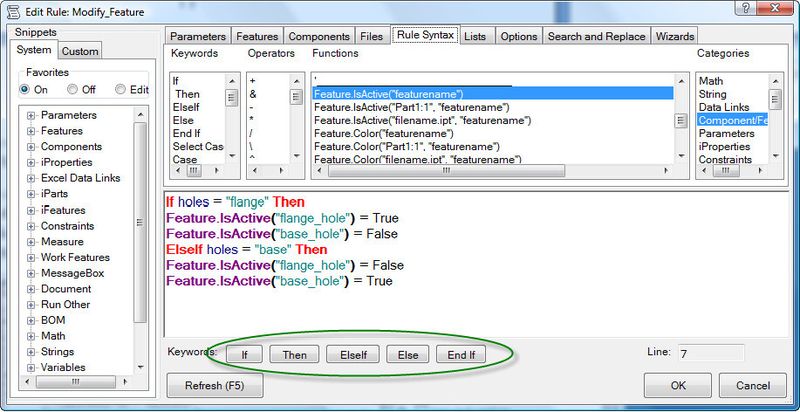This screenshot has height=412, width=800.
Task: Expand the iFeatures snippet node
Action: pos(31,211)
